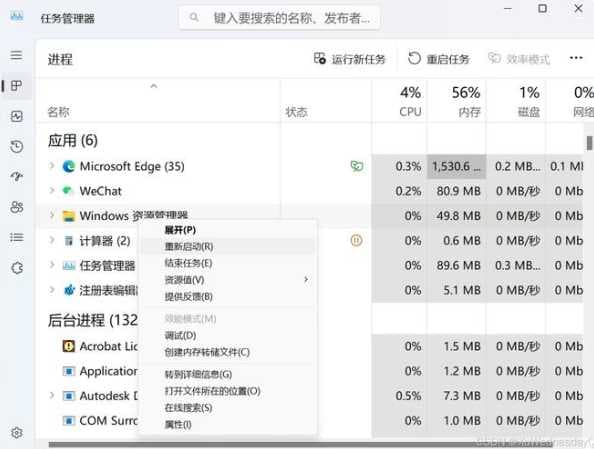Click the Task Manager app logo

click(x=16, y=17)
